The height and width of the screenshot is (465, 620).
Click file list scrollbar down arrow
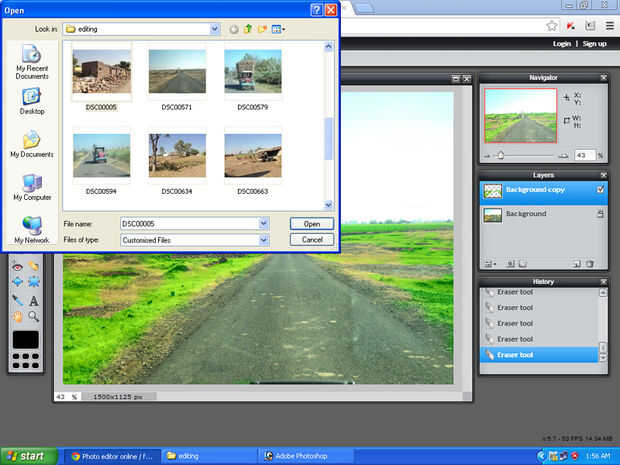click(x=328, y=205)
